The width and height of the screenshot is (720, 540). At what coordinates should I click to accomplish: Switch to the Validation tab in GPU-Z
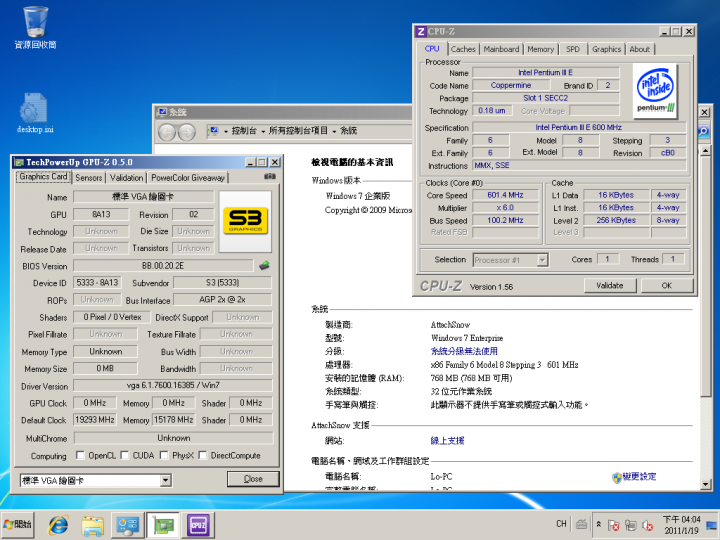126,178
